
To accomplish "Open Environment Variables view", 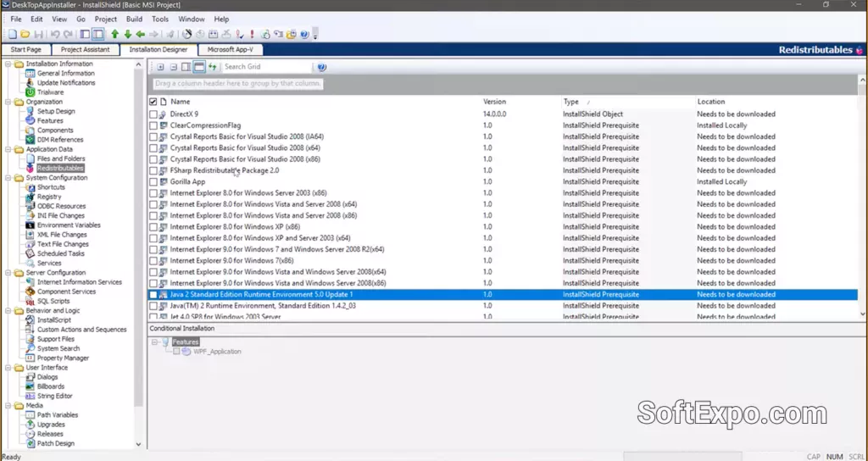I will pos(69,225).
